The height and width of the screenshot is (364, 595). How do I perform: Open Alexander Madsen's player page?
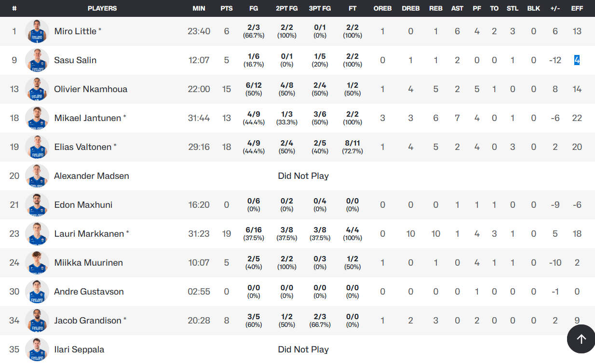(92, 176)
